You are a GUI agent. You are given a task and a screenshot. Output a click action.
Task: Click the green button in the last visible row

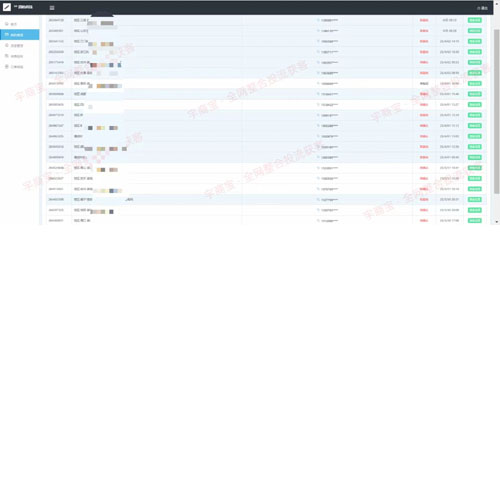pyautogui.click(x=474, y=221)
